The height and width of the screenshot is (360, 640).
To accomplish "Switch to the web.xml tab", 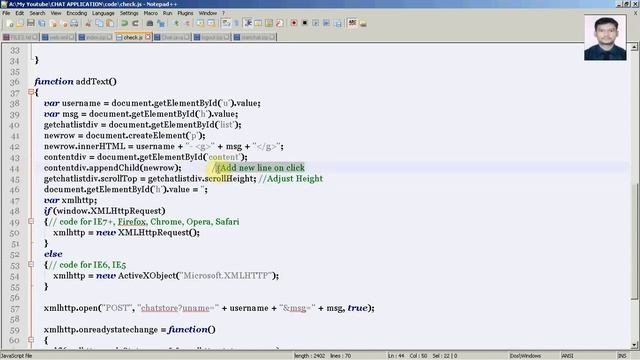I will (58, 37).
